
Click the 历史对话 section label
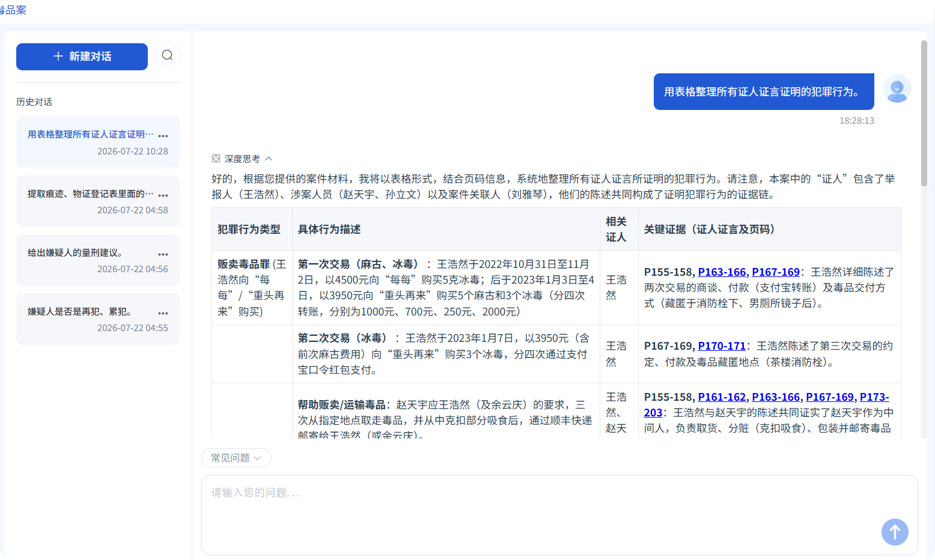[x=34, y=102]
